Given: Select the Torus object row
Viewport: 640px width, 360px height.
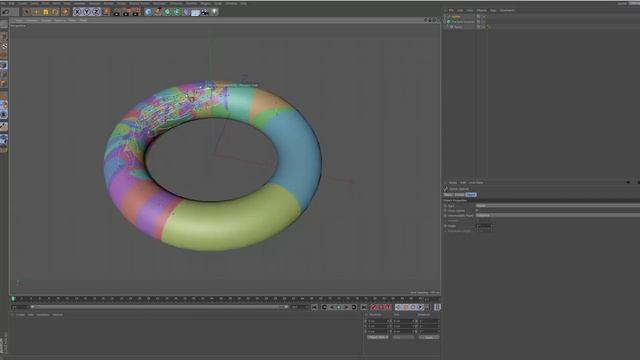Looking at the screenshot, I should tap(458, 27).
